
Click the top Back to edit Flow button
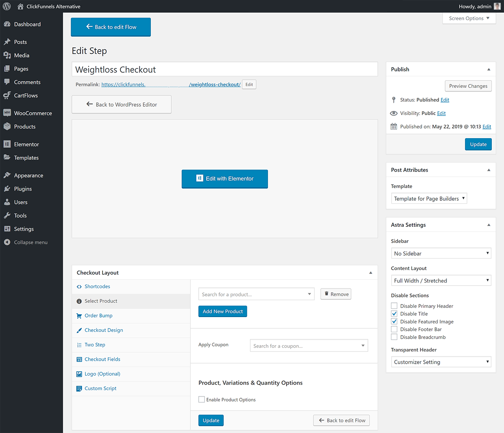(111, 27)
